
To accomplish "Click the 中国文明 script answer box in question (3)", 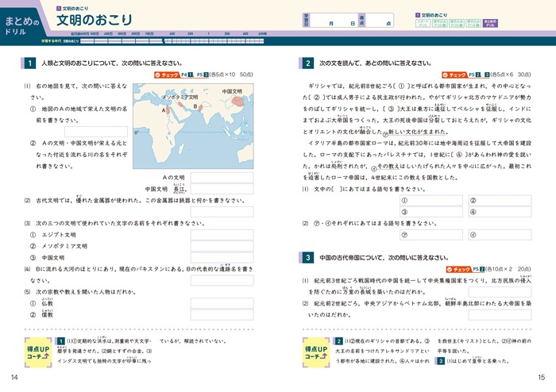I will pos(222,257).
